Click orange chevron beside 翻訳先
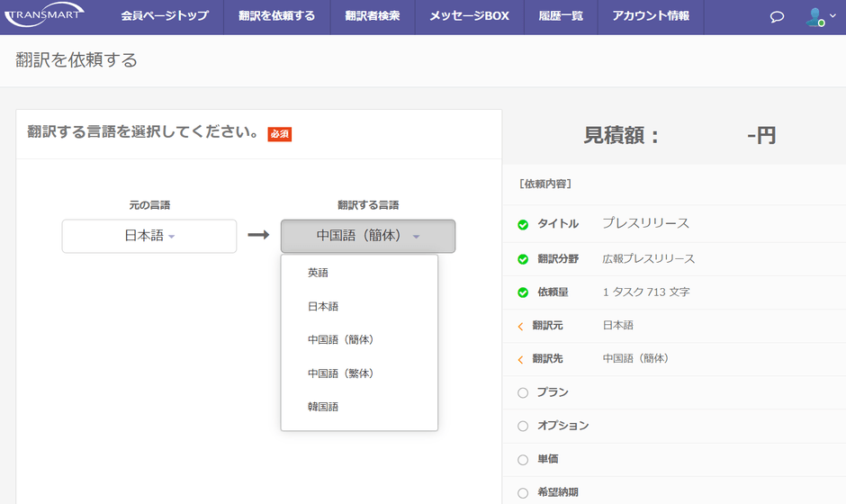Image resolution: width=846 pixels, height=504 pixels. point(521,359)
